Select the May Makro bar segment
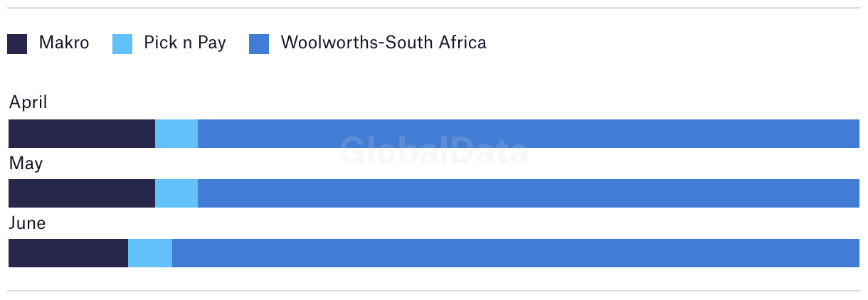 (82, 193)
